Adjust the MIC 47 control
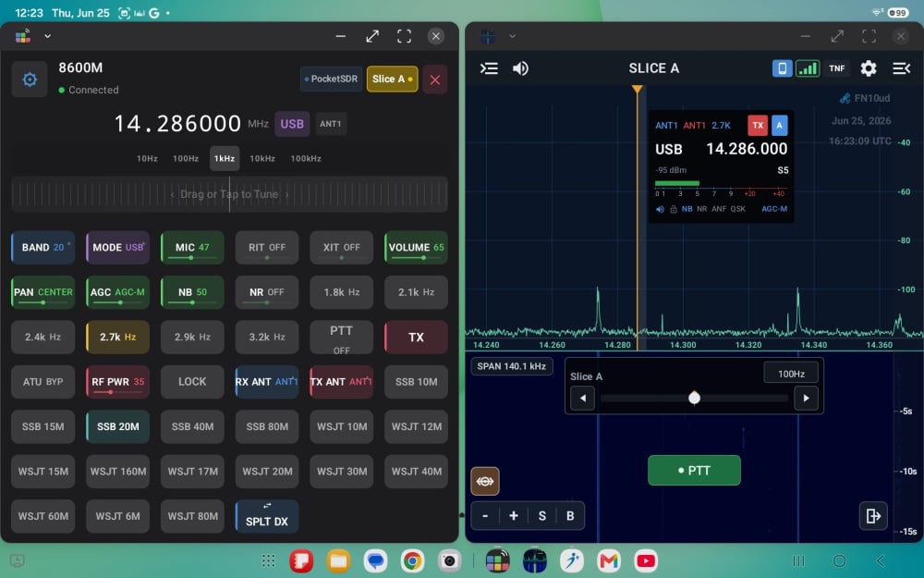Image resolution: width=924 pixels, height=578 pixels. click(192, 248)
